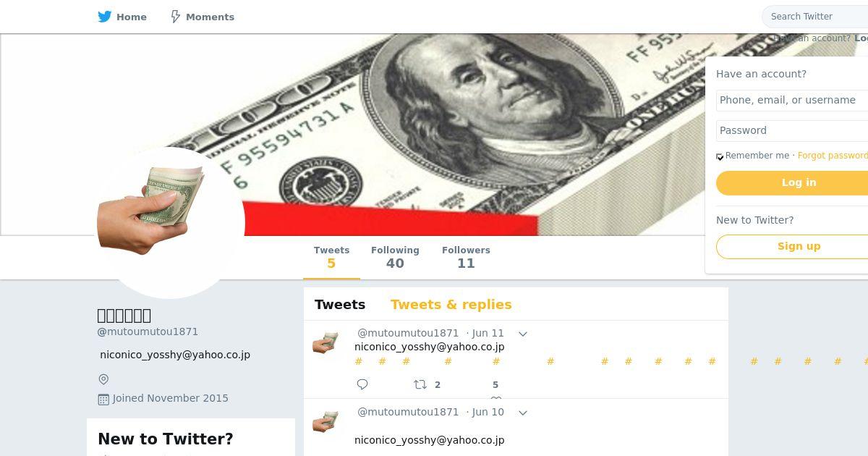Expand options chevron on Jun 11 tweet
This screenshot has height=456, width=868.
click(523, 334)
